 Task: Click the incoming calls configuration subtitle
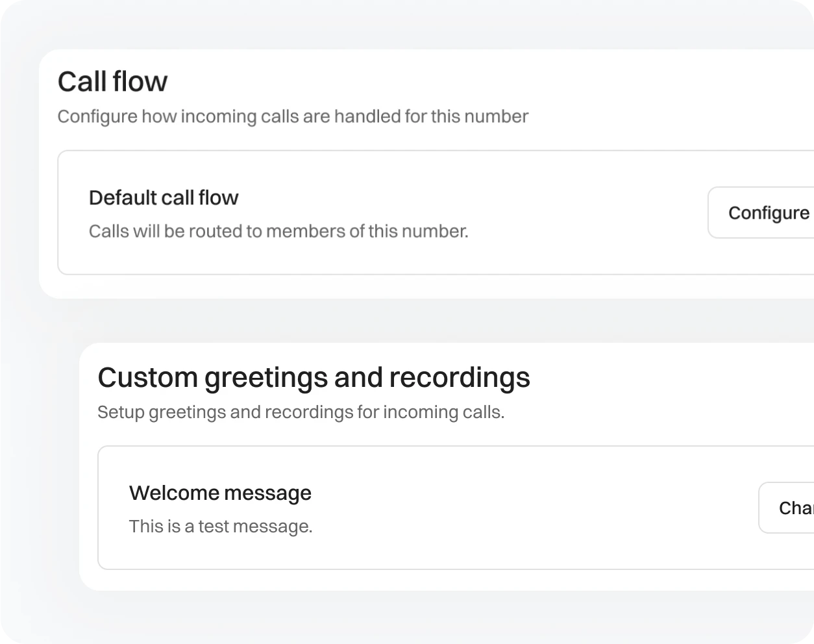click(293, 116)
